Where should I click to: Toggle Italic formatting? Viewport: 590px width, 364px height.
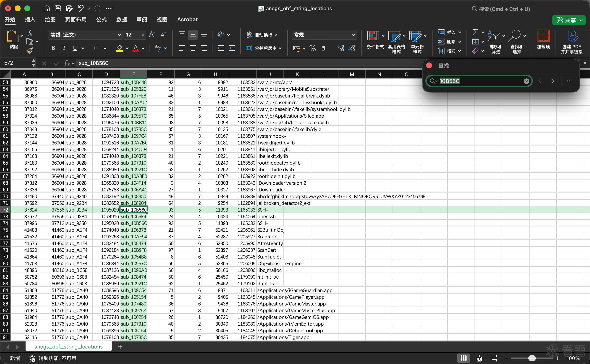coord(64,48)
